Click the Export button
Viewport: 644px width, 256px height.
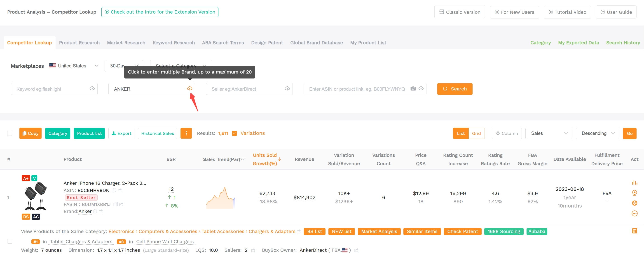pyautogui.click(x=121, y=133)
